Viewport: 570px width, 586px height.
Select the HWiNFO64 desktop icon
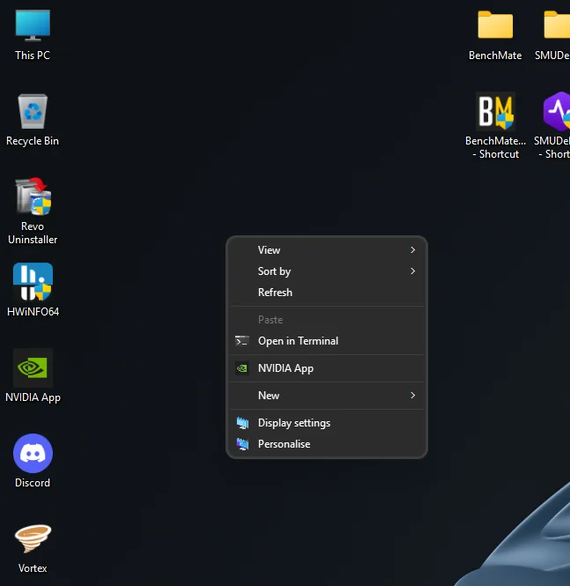33,281
